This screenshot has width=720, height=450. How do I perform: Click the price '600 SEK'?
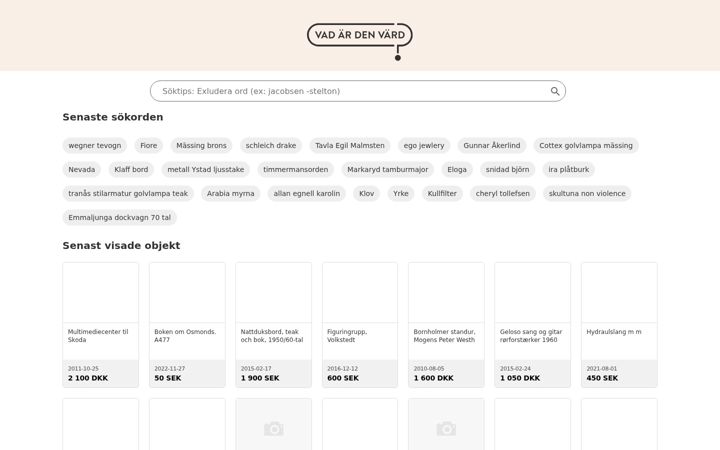[343, 378]
